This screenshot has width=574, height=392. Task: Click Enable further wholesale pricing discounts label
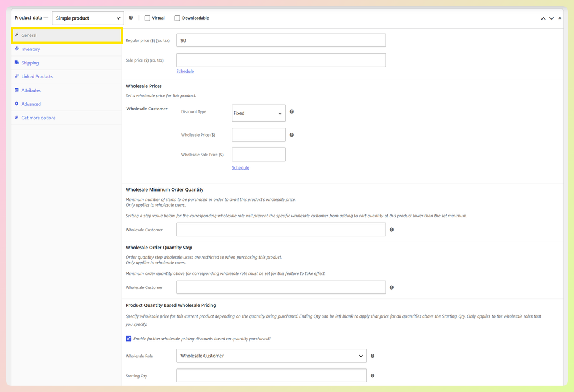pyautogui.click(x=202, y=339)
